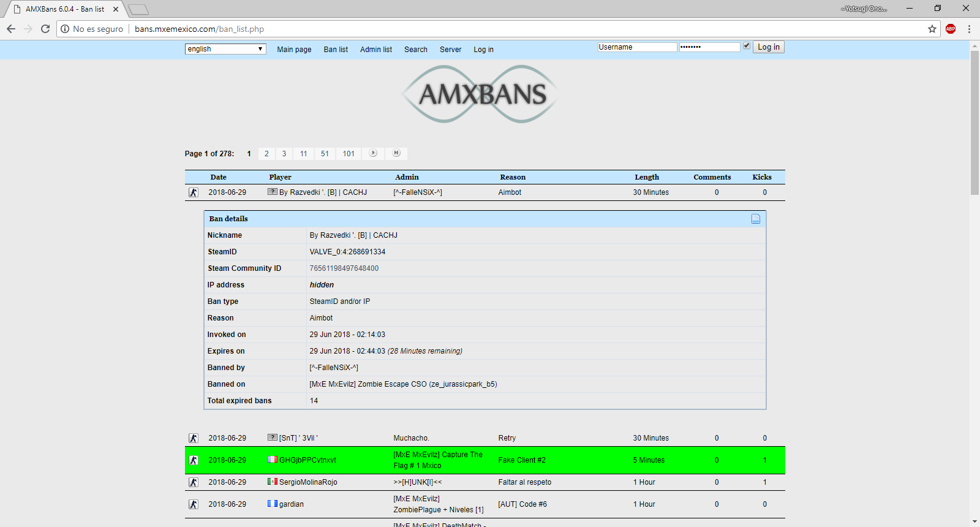Viewport: 980px width, 527px height.
Task: Select the '[AUT] Code #6' reason cell
Action: [x=522, y=504]
